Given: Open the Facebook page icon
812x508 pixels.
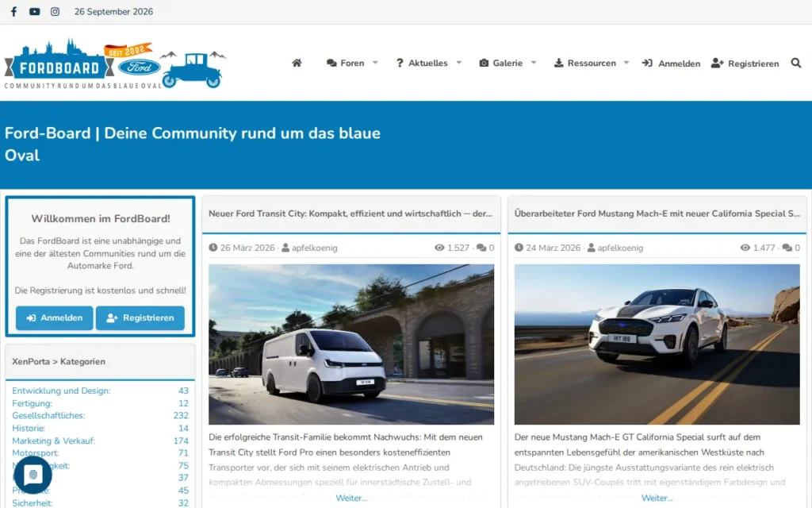Looking at the screenshot, I should pyautogui.click(x=13, y=11).
